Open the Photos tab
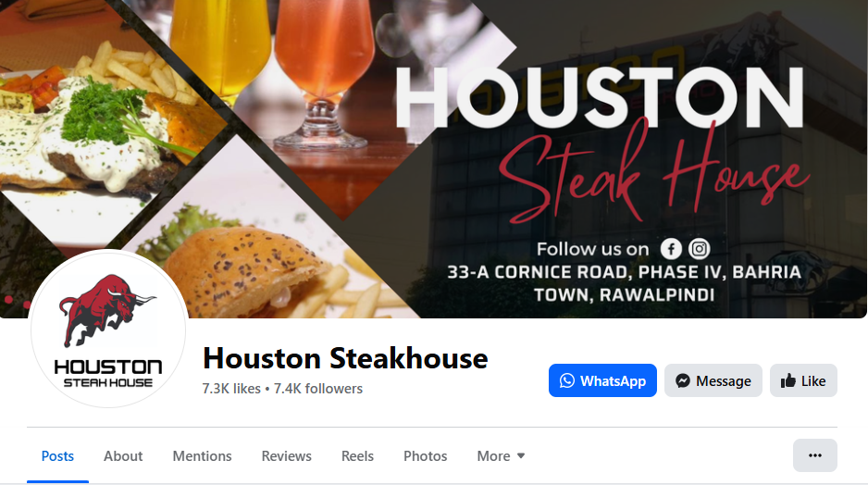This screenshot has width=868, height=485. point(425,455)
